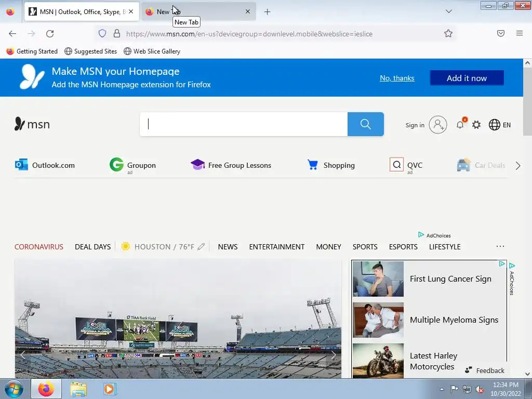
Task: Click Firefox icon in taskbar
Action: tap(46, 389)
